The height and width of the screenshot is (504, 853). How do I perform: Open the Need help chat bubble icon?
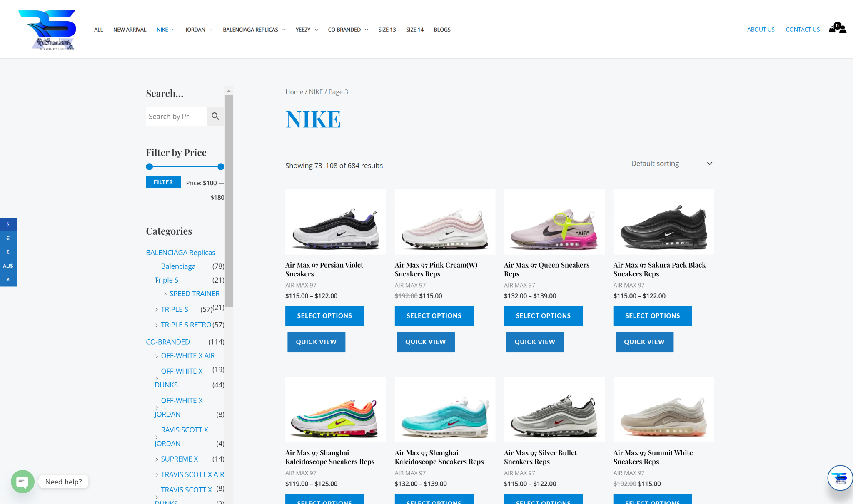[22, 482]
